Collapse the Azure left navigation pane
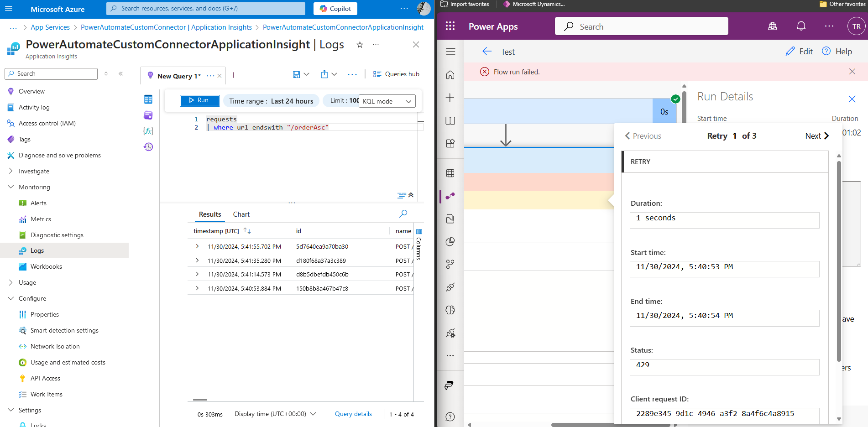868x427 pixels. 120,73
